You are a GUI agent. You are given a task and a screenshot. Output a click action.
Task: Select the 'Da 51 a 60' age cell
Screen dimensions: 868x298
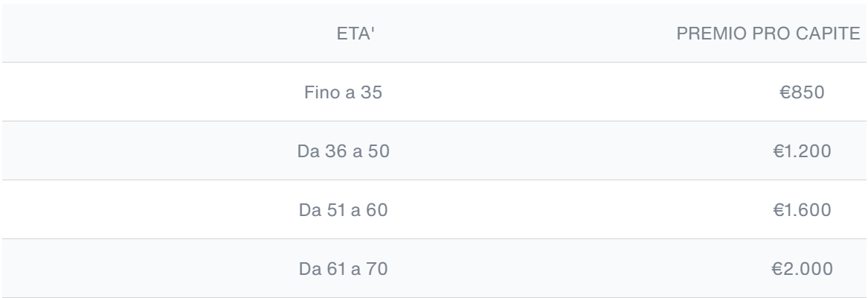pos(343,210)
